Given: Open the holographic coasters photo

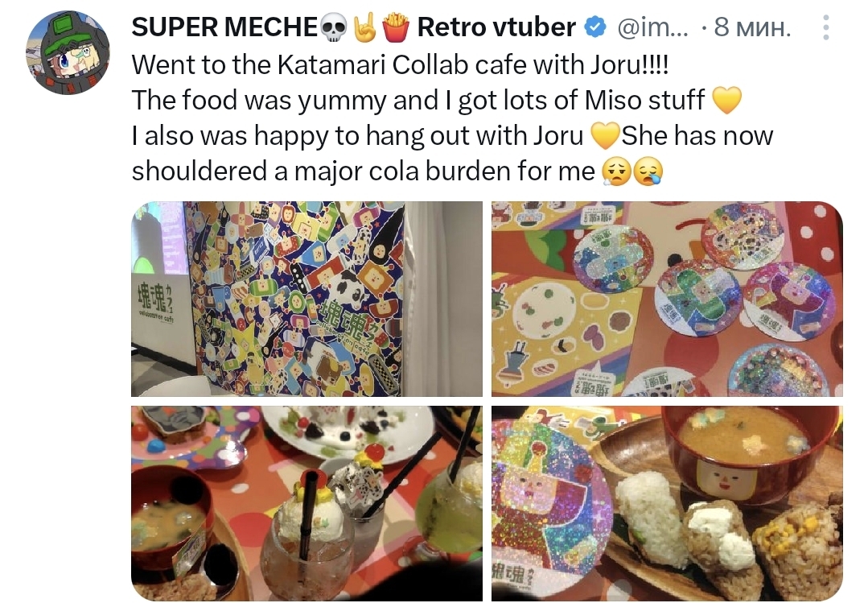Looking at the screenshot, I should (x=667, y=299).
